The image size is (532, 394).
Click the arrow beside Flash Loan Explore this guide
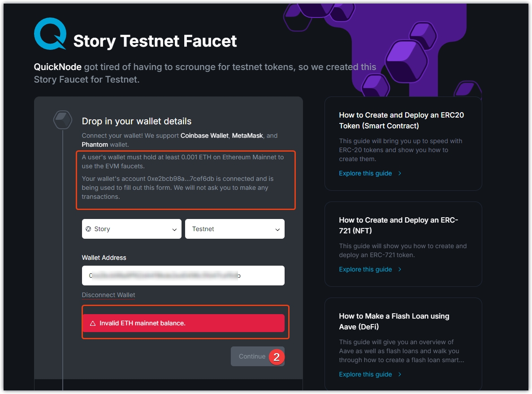[400, 374]
